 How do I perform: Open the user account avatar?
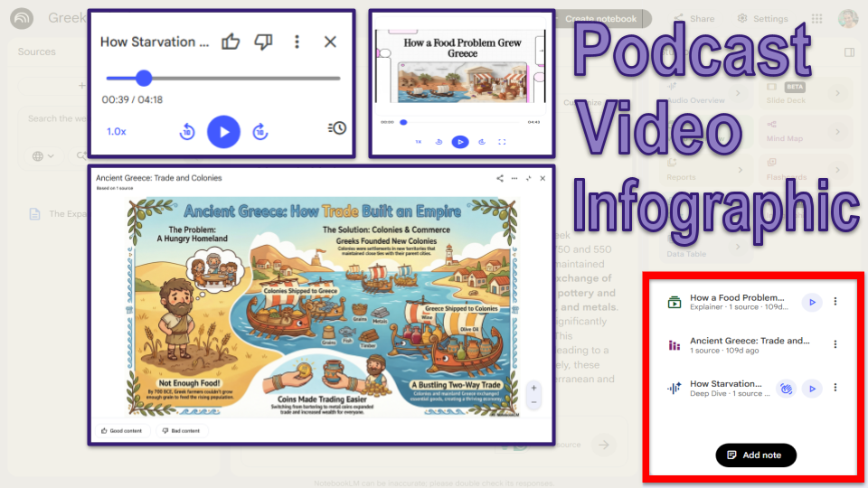[x=847, y=18]
